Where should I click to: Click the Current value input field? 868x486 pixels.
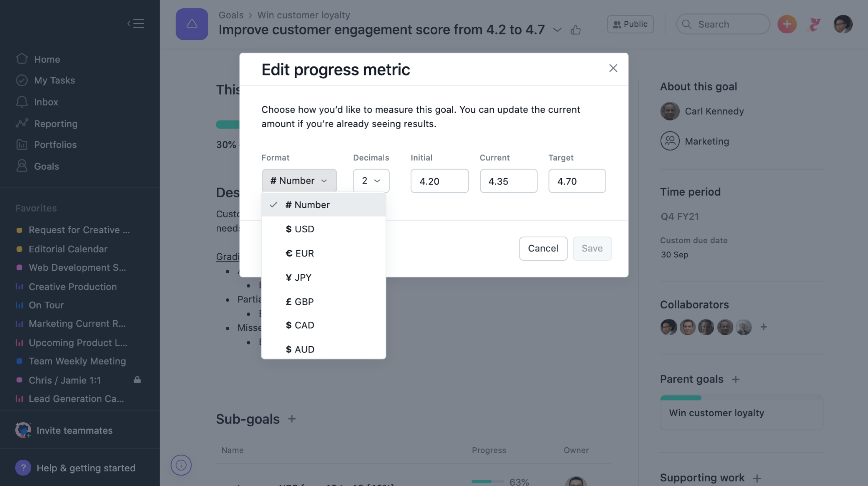(x=508, y=181)
